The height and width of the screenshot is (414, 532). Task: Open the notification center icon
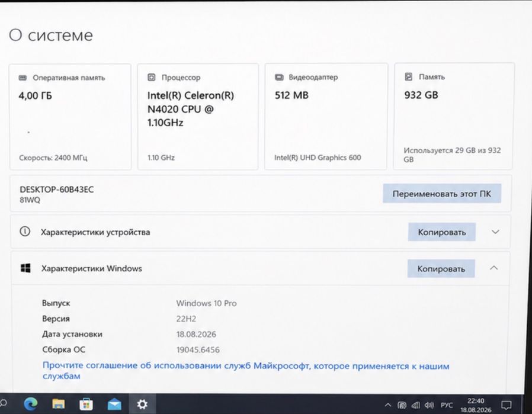(x=506, y=405)
